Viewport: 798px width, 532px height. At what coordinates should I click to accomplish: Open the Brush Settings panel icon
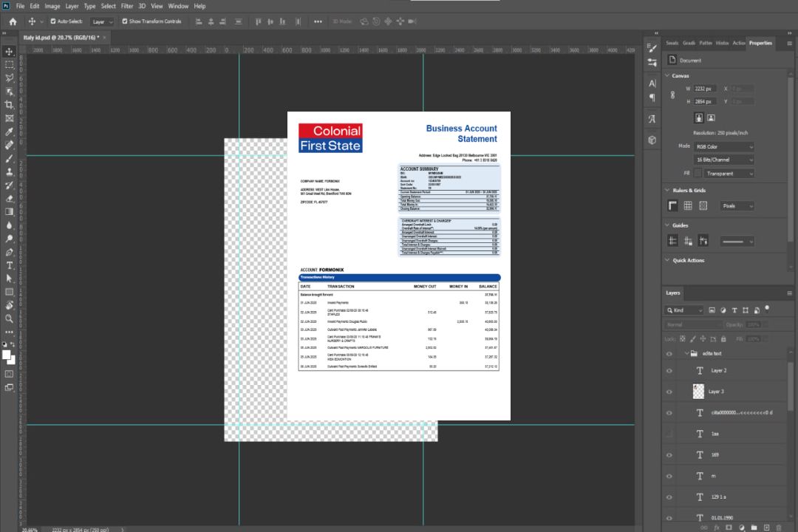point(652,63)
